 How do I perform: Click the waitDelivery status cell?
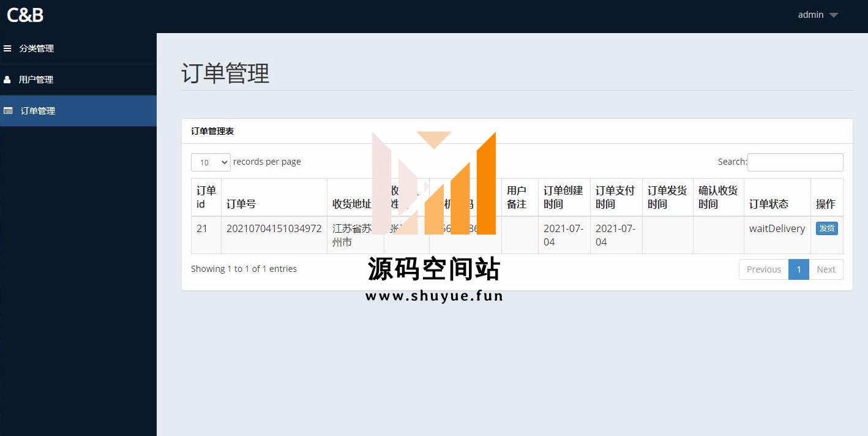pyautogui.click(x=777, y=235)
